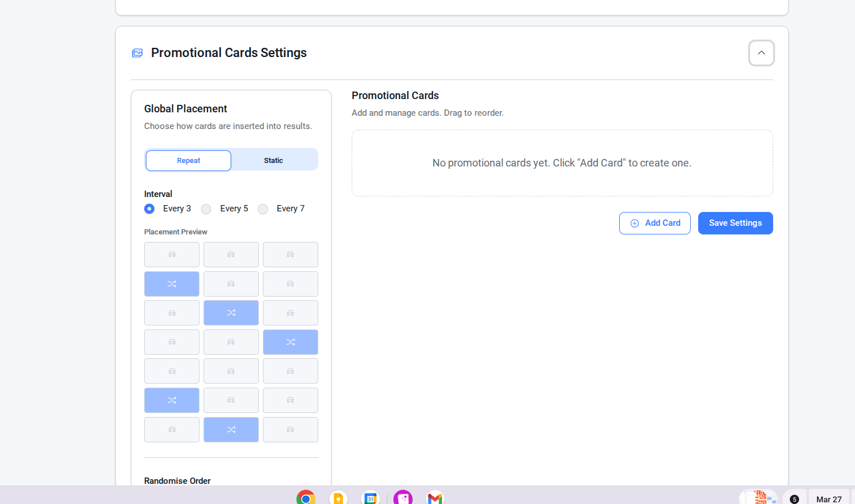Click shuffle tile in fourth preview row
855x504 pixels.
pos(291,342)
